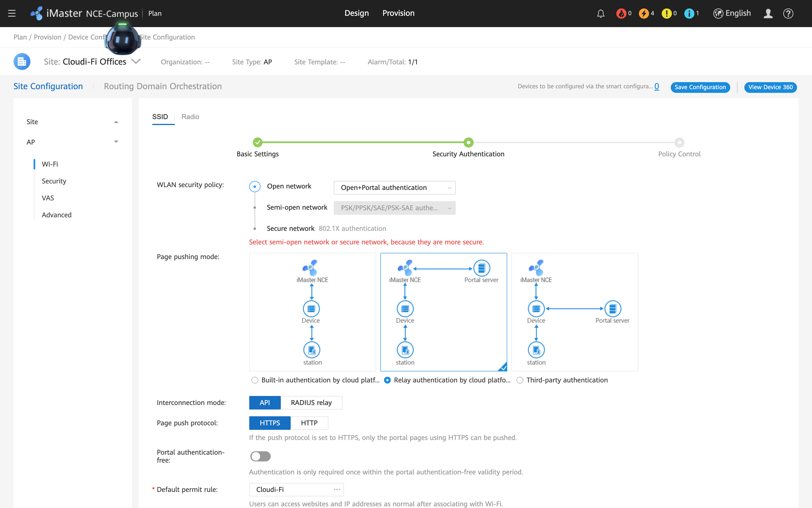The width and height of the screenshot is (812, 508).
Task: Open Wi-Fi in AP sidebar
Action: (50, 164)
